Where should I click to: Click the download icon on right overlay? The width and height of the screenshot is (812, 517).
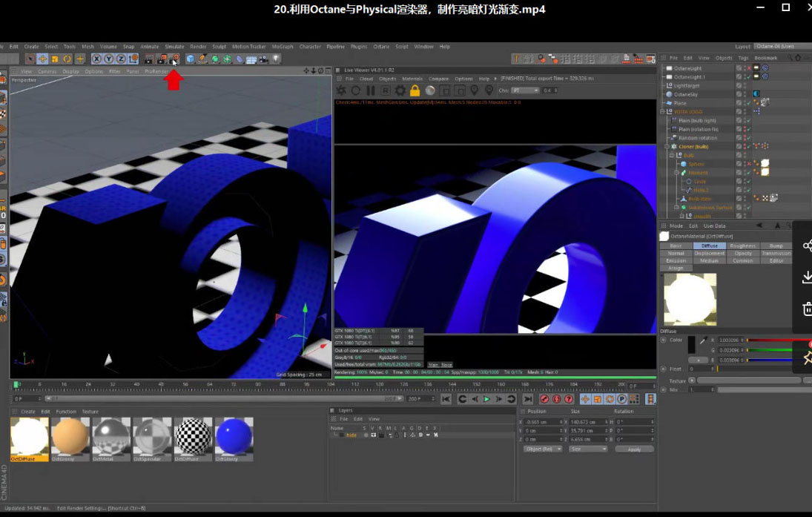[x=807, y=277]
